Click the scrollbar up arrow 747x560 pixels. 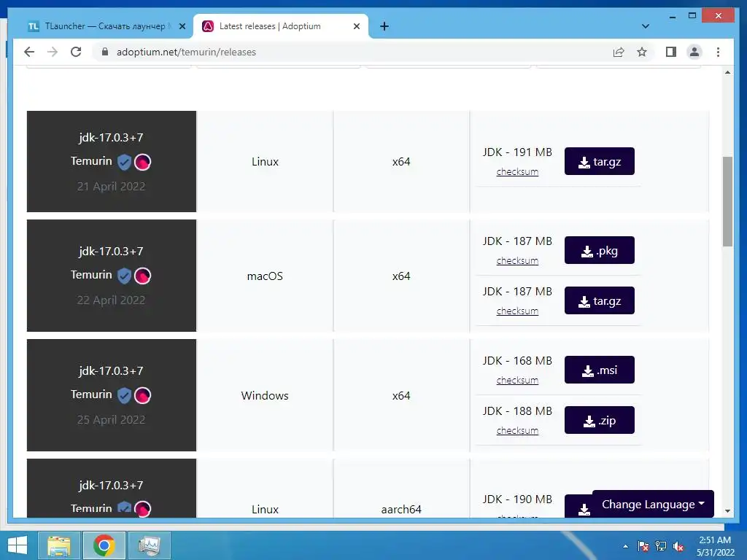pos(727,72)
